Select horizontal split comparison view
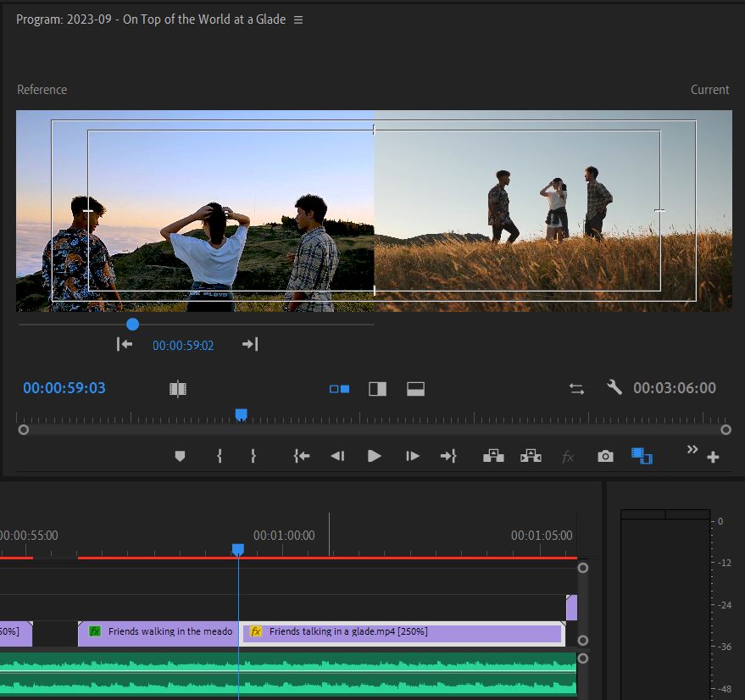Viewport: 745px width, 700px height. tap(416, 389)
